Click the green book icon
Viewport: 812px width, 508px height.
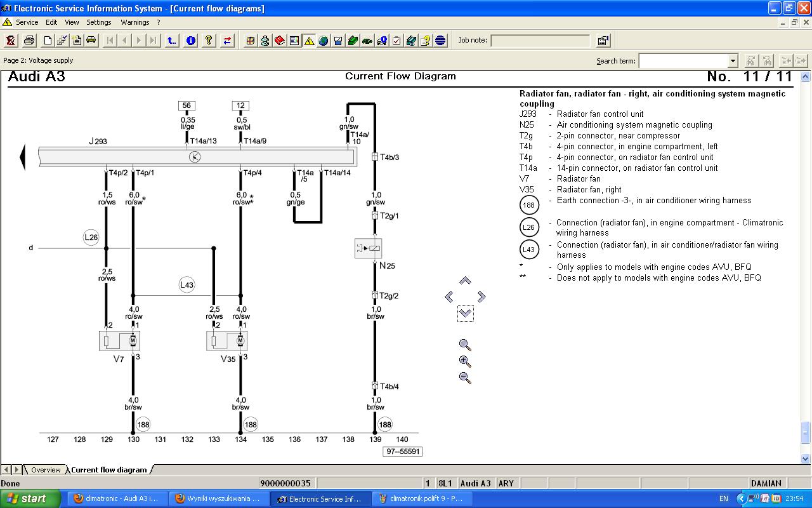coord(353,41)
